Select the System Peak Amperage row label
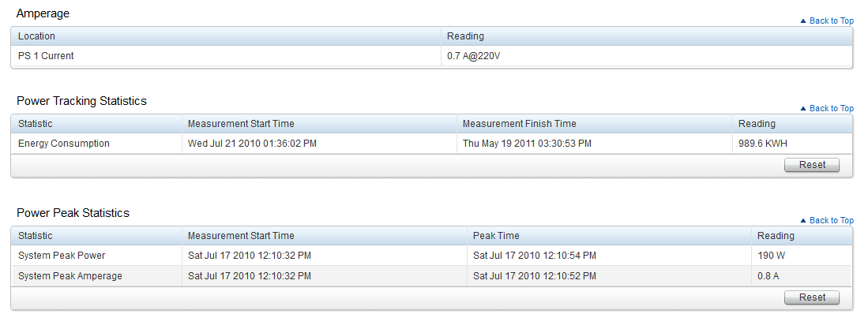868x329 pixels. pos(70,275)
